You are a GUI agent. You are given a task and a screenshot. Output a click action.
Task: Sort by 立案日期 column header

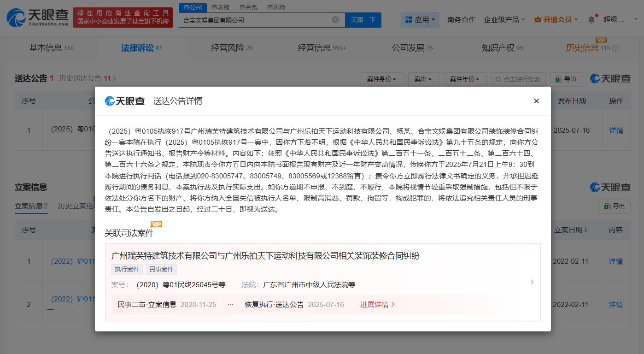571,230
